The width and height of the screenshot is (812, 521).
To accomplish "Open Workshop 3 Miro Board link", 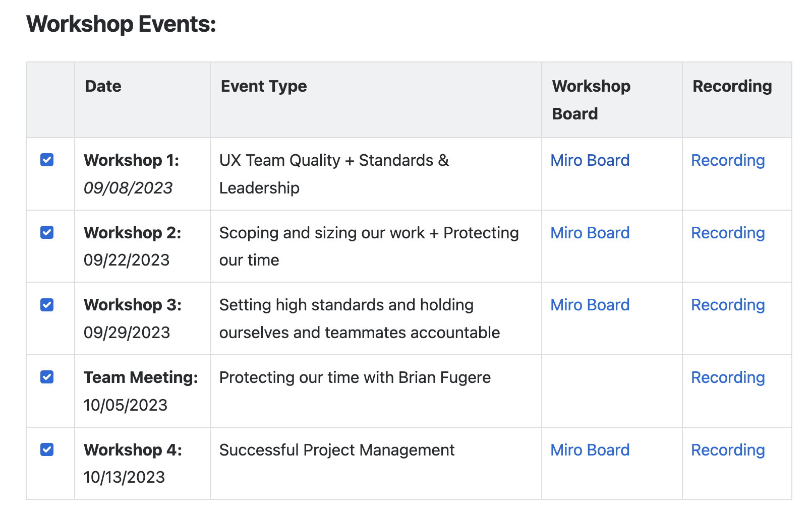I will (x=590, y=305).
